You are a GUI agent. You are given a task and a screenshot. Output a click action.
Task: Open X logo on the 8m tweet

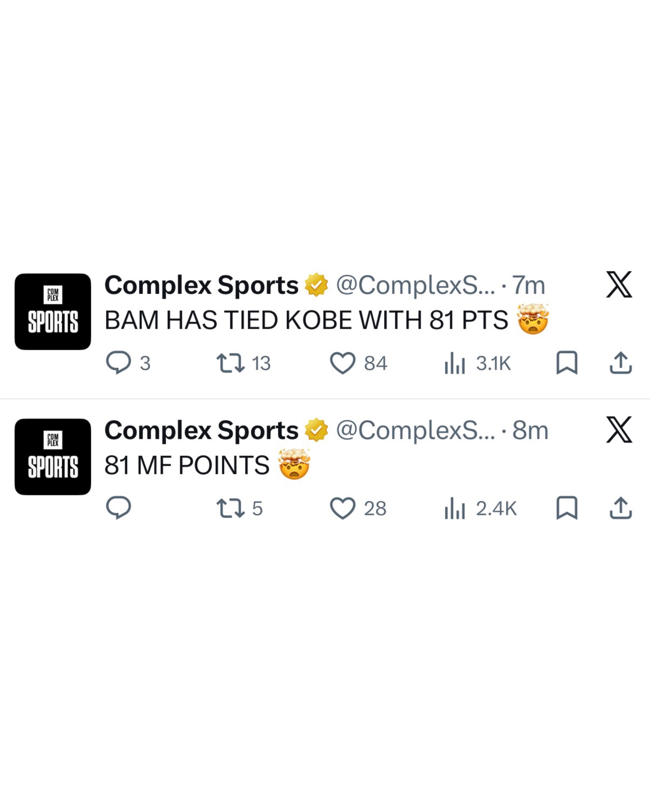(619, 429)
